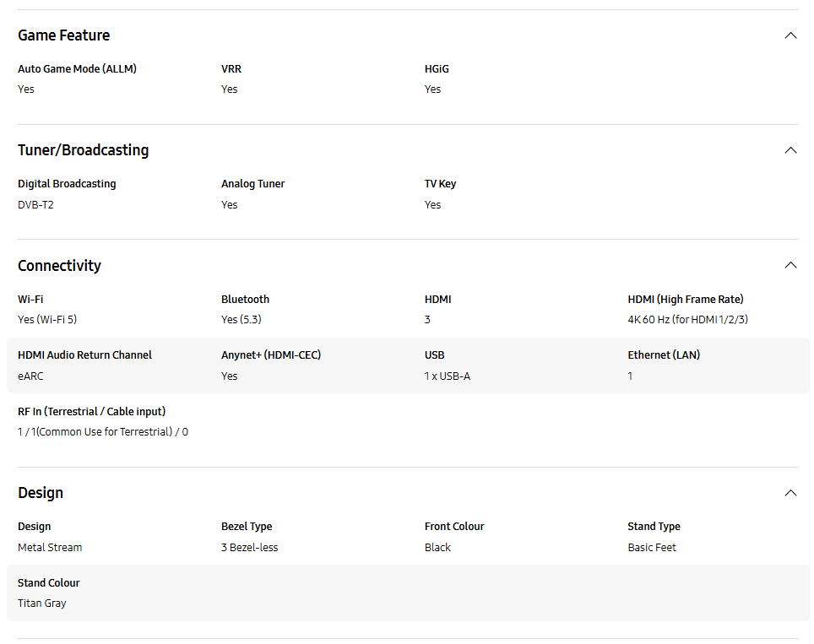Click the Connectivity heading

pos(59,265)
